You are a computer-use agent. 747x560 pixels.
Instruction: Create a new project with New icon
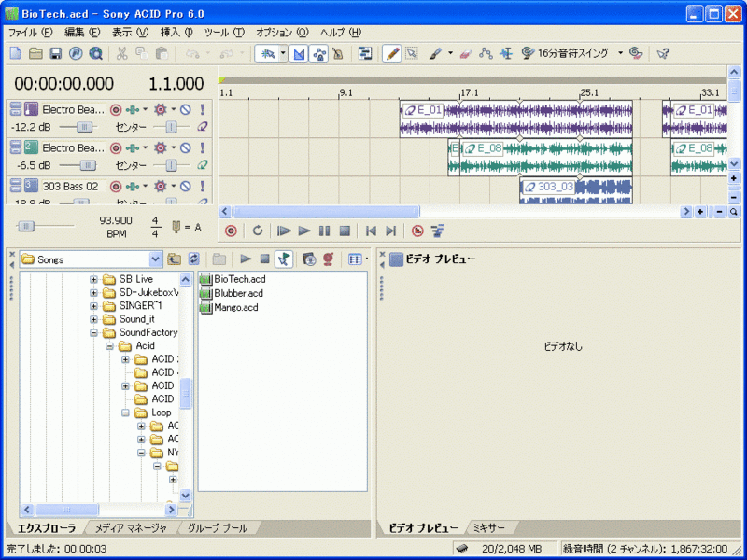click(16, 53)
